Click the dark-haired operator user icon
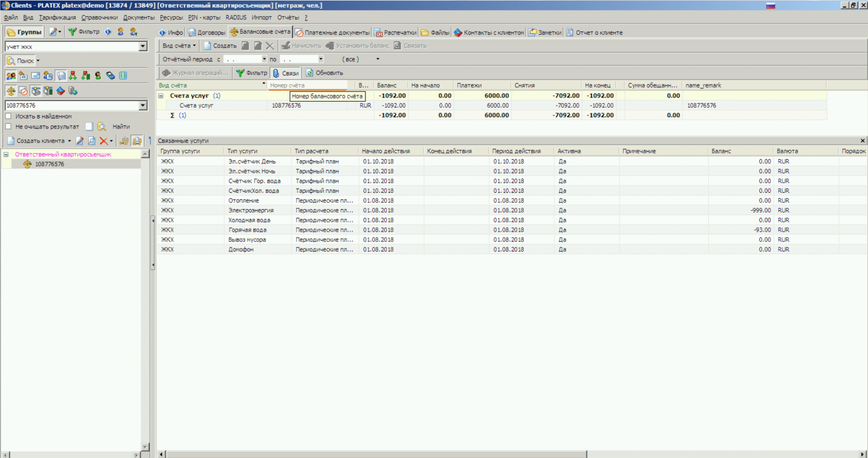868x458 pixels. pyautogui.click(x=98, y=76)
